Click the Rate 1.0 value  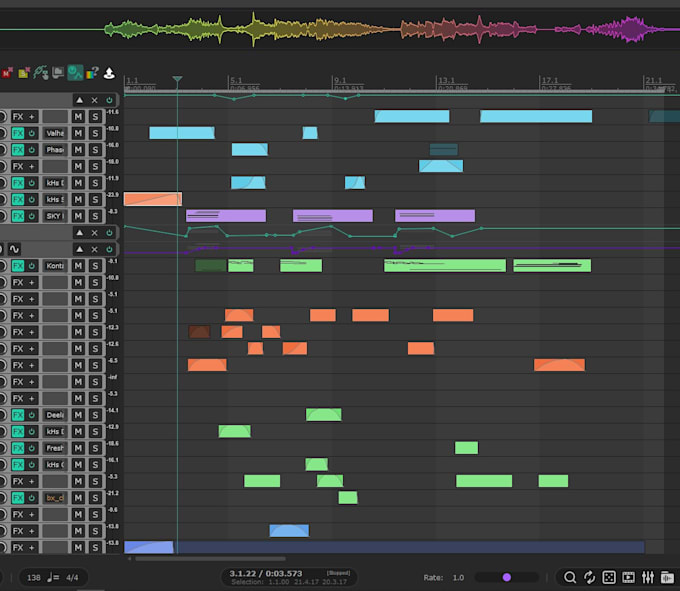pyautogui.click(x=458, y=578)
